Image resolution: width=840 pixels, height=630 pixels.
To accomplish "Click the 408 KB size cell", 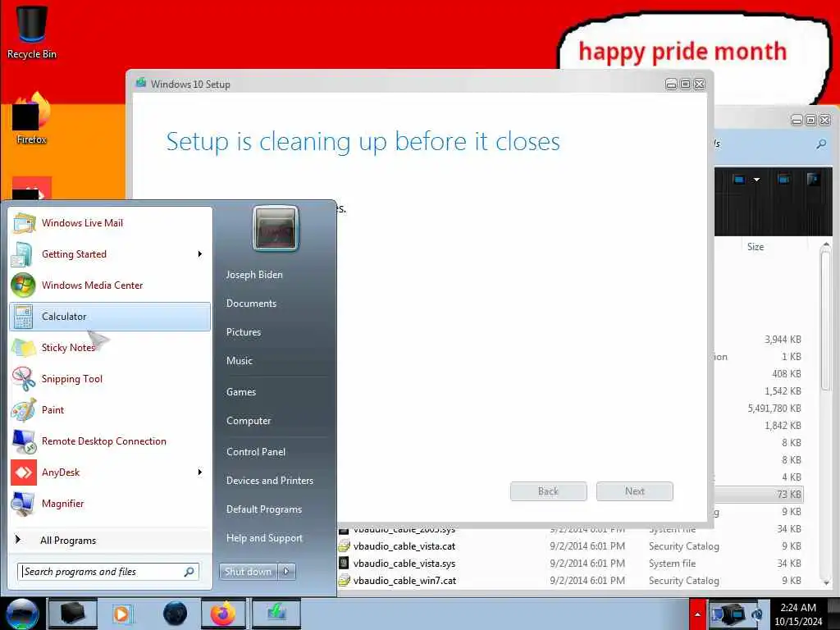I will coord(787,374).
